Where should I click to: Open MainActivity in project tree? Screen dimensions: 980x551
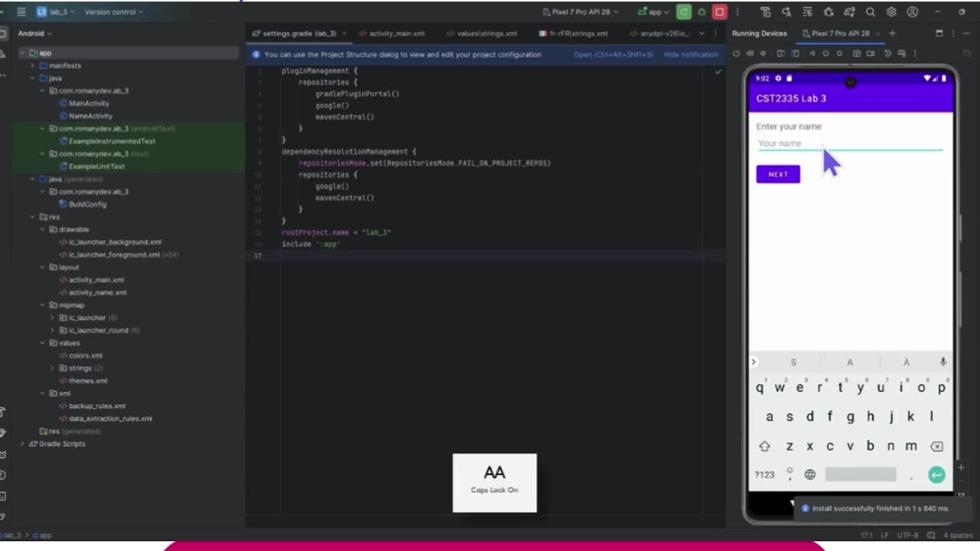[x=89, y=103]
